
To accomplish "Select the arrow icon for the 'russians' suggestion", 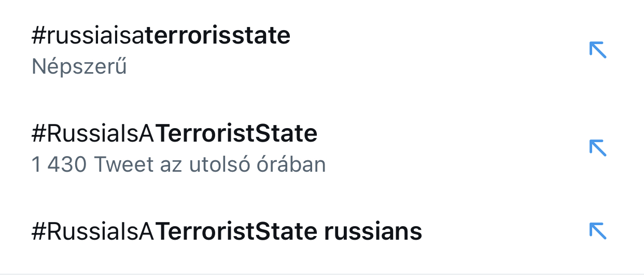I will (x=598, y=231).
